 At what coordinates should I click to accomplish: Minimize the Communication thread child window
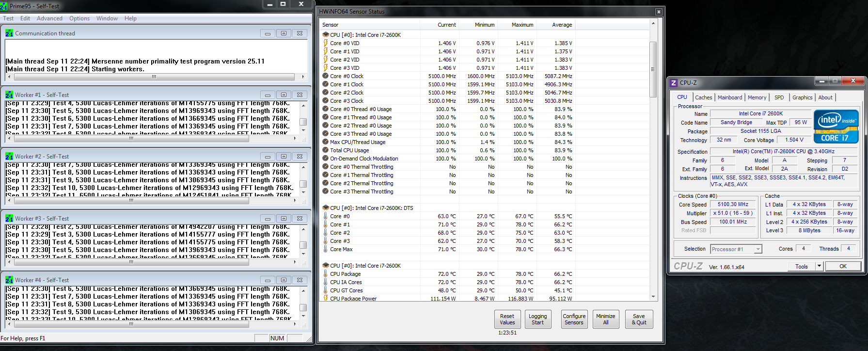point(267,33)
